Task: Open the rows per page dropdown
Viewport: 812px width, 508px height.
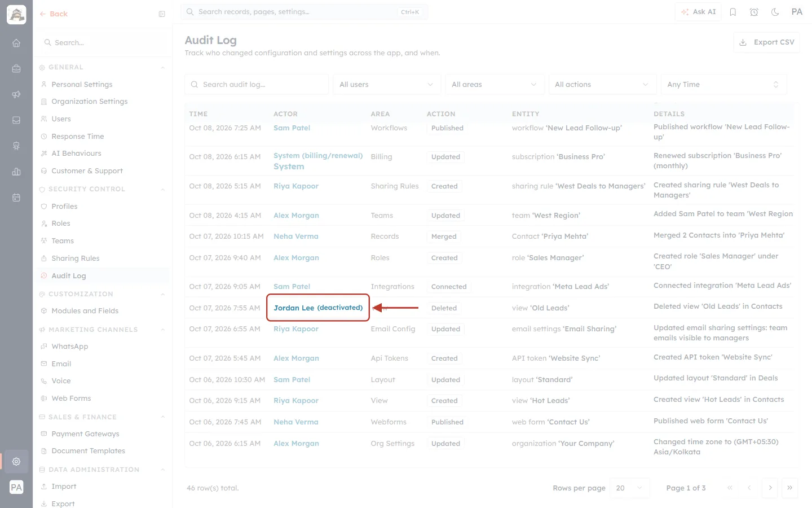Action: click(630, 488)
